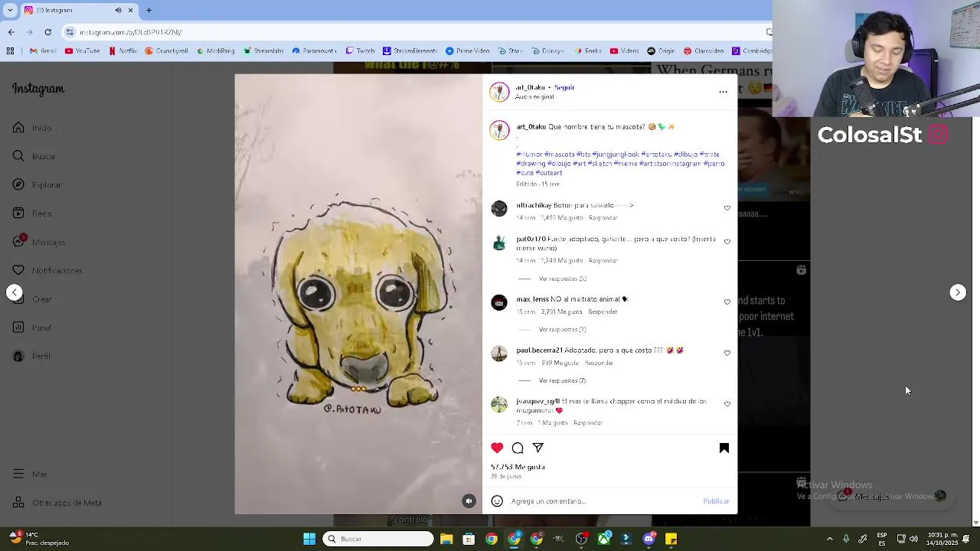Open Panel in Instagram sidebar
Viewport: 980px width, 551px height.
pos(32,328)
